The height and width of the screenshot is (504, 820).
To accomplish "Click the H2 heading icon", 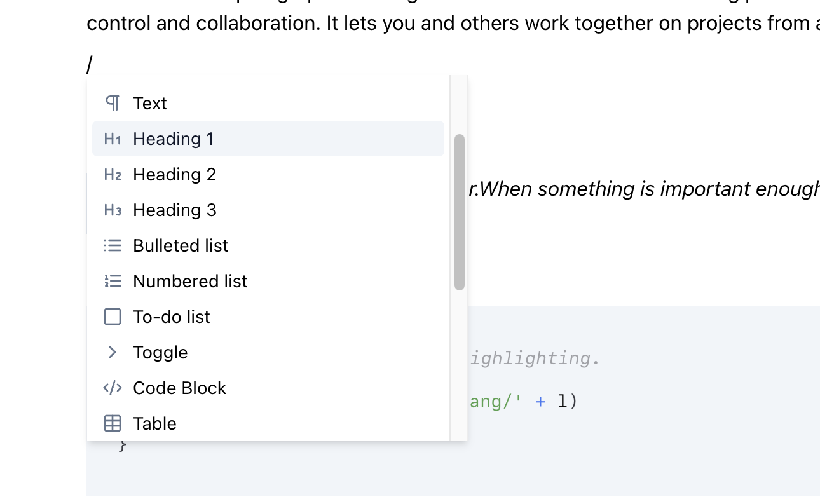I will click(113, 174).
